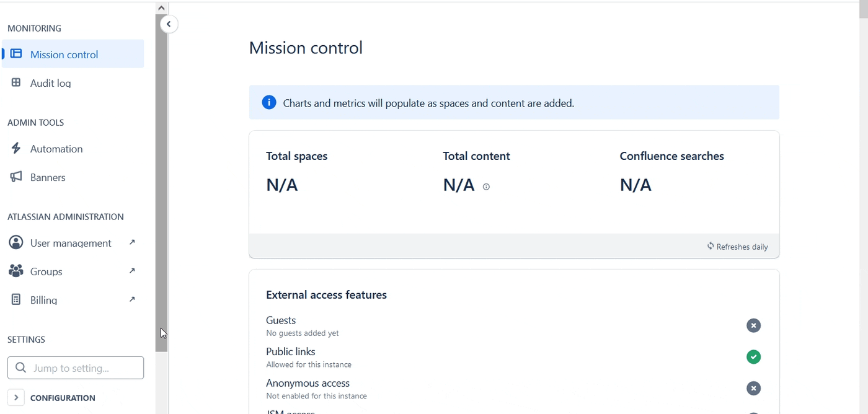Screen dimensions: 868x414
Task: Click the info icon in the blue banner
Action: coord(268,102)
